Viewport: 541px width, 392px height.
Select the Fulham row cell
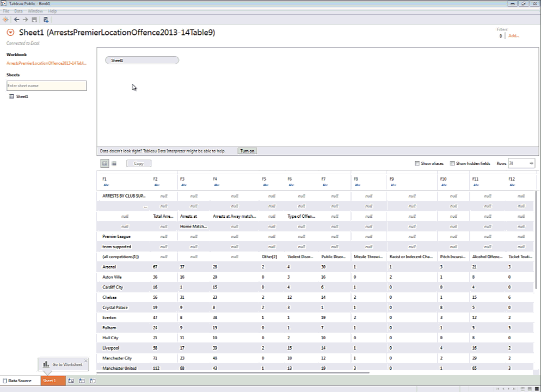[x=109, y=328]
